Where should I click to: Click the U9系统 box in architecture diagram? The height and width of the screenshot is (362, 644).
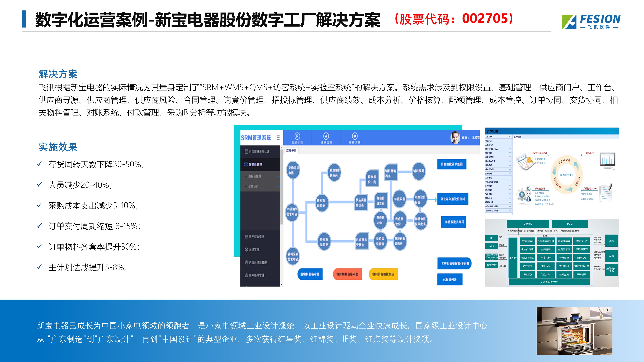click(x=528, y=224)
